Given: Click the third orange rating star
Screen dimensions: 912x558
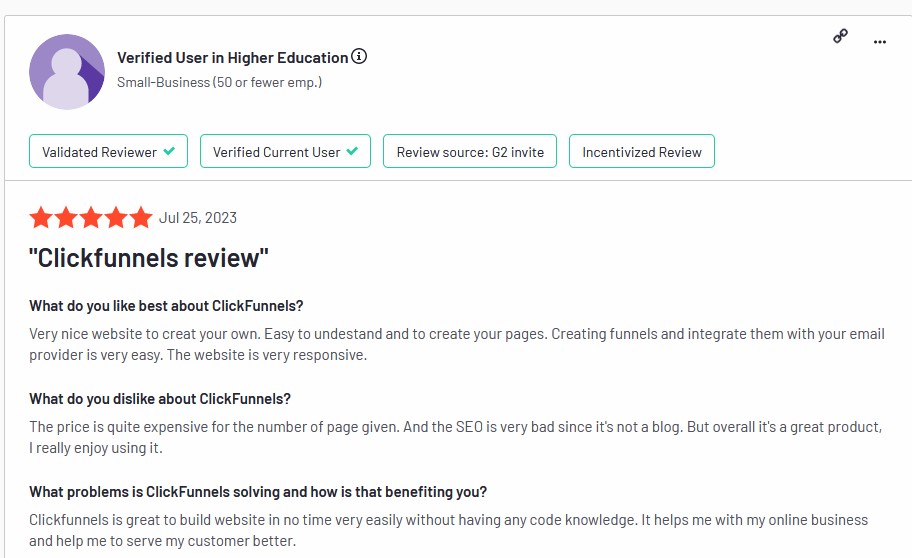Looking at the screenshot, I should coord(91,218).
